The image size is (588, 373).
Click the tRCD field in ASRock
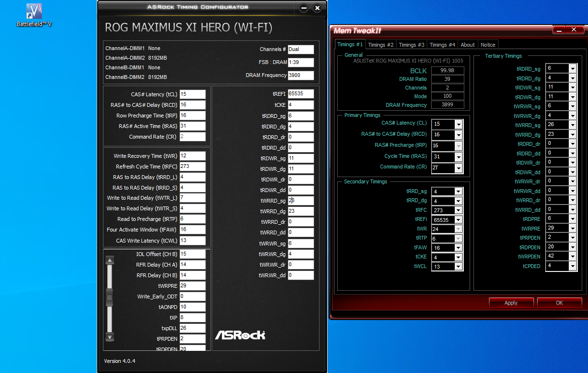point(192,105)
